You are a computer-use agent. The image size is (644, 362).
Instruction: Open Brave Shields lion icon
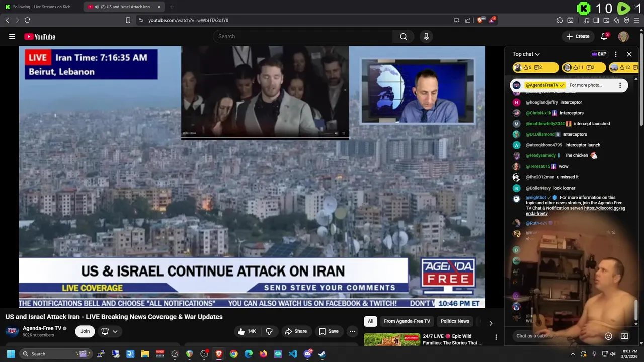coord(480,20)
